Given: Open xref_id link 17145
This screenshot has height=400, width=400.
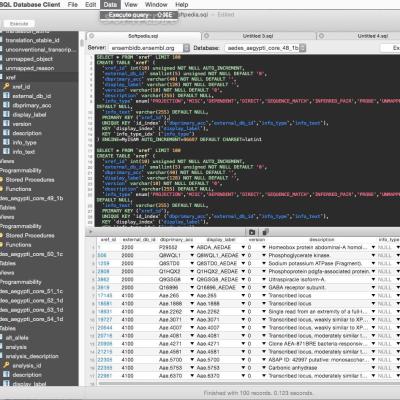Looking at the screenshot, I should tap(105, 296).
